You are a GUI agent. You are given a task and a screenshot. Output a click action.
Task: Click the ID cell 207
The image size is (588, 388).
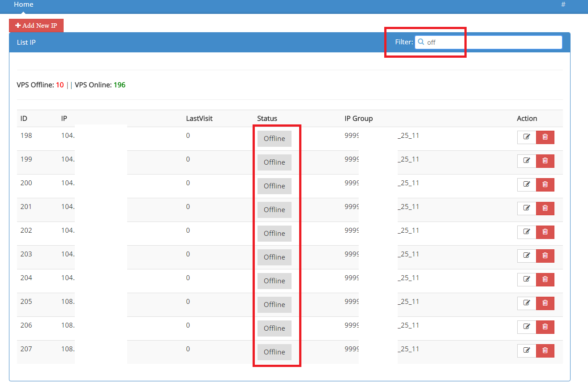[26, 349]
